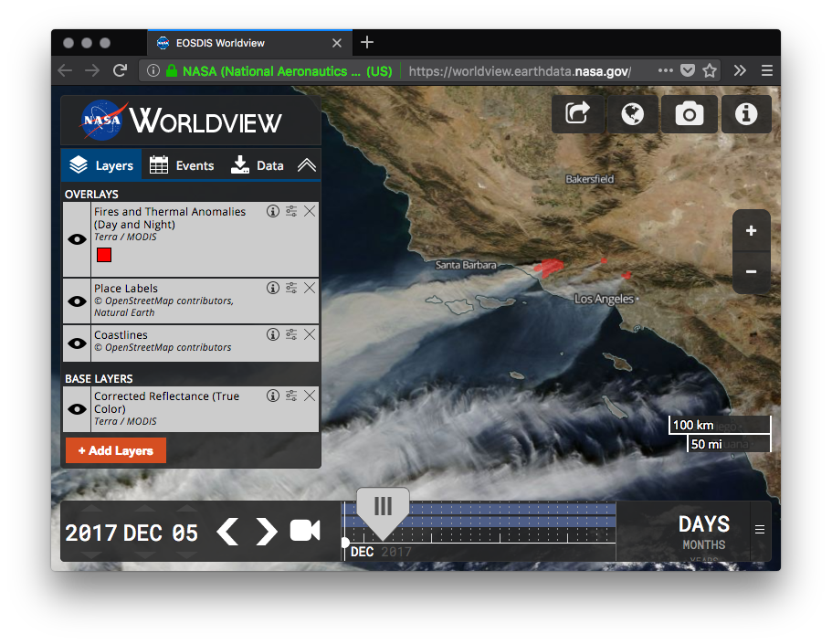
Task: Save page to Pocket icon
Action: click(x=688, y=70)
